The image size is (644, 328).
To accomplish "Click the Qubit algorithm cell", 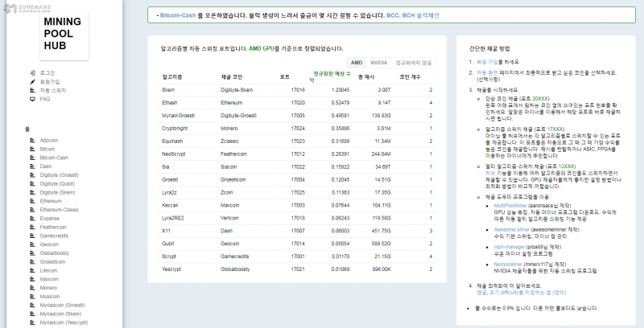I will pyautogui.click(x=167, y=244).
